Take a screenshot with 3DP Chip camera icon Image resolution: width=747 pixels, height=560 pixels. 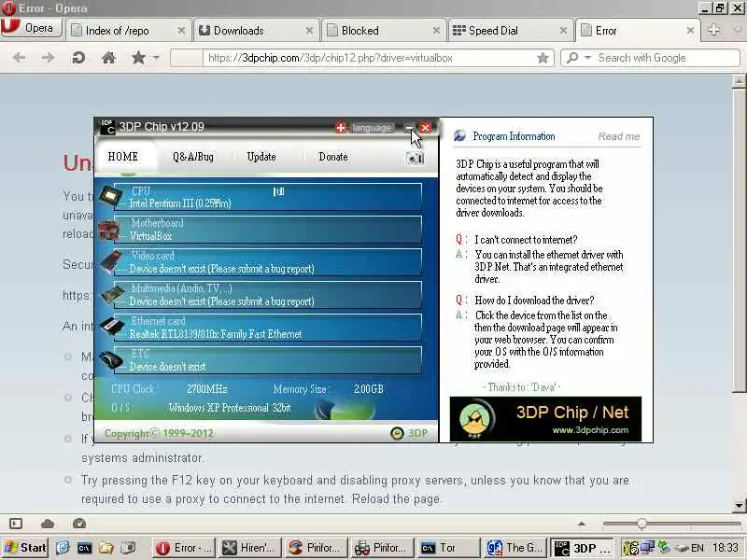pos(415,158)
